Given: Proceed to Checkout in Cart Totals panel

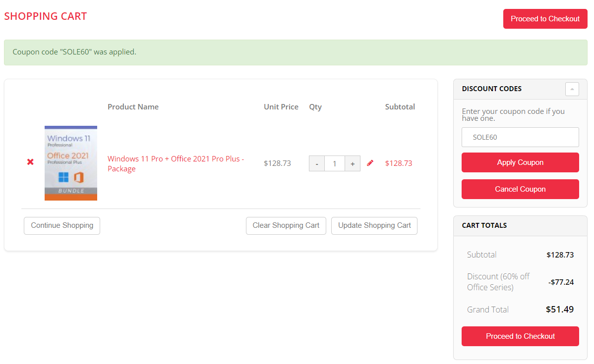Looking at the screenshot, I should [520, 336].
